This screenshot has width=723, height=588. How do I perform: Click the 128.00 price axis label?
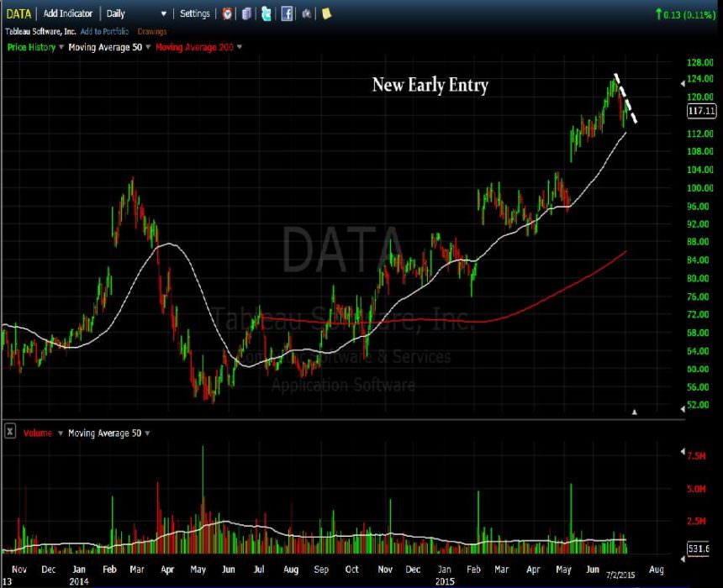coord(700,63)
